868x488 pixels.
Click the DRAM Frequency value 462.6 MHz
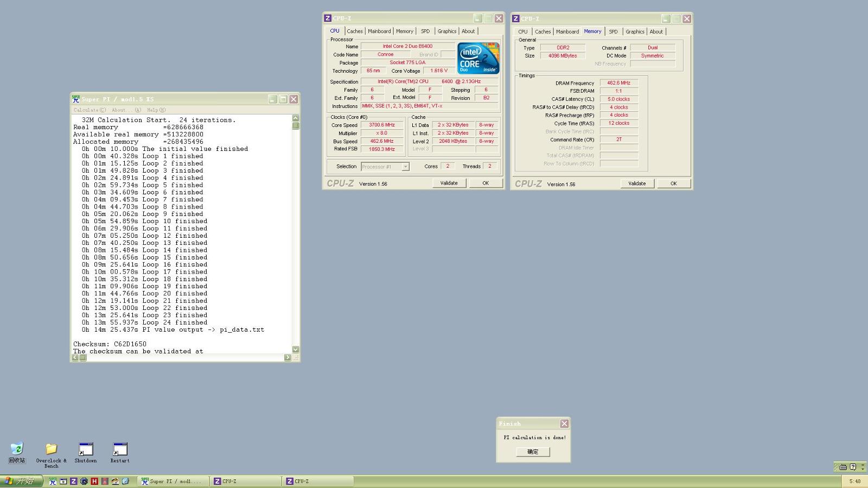[619, 83]
